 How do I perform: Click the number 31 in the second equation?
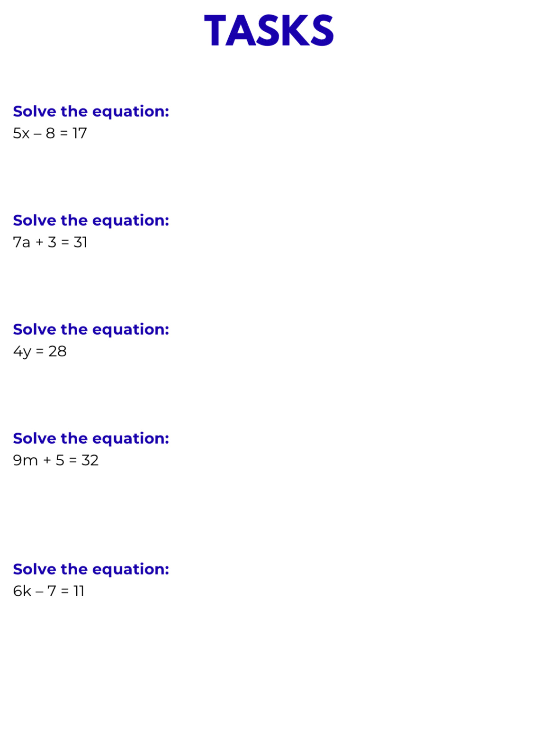tap(81, 242)
